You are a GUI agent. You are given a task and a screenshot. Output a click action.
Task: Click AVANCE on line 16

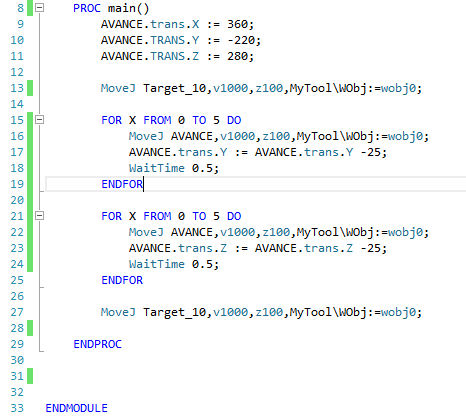pyautogui.click(x=192, y=136)
